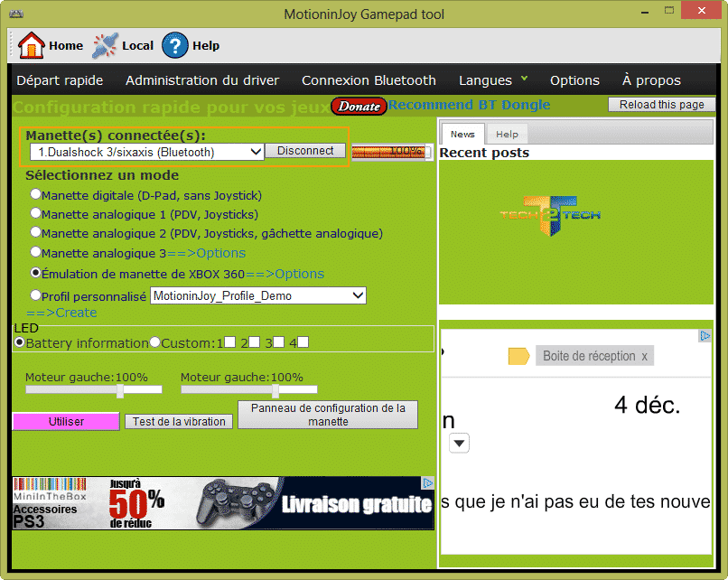The width and height of the screenshot is (728, 580).
Task: Open Départ rapide menu item
Action: tap(60, 80)
